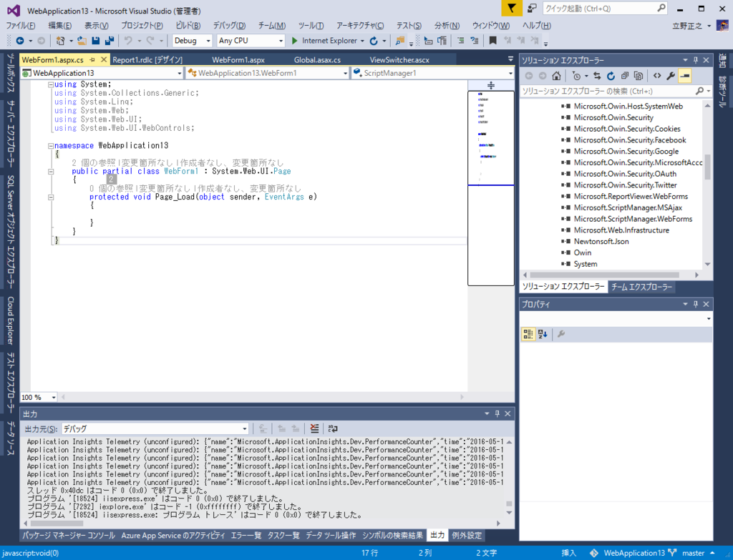Open the エラー一覧 bottom tab
Image resolution: width=733 pixels, height=560 pixels.
pyautogui.click(x=246, y=535)
